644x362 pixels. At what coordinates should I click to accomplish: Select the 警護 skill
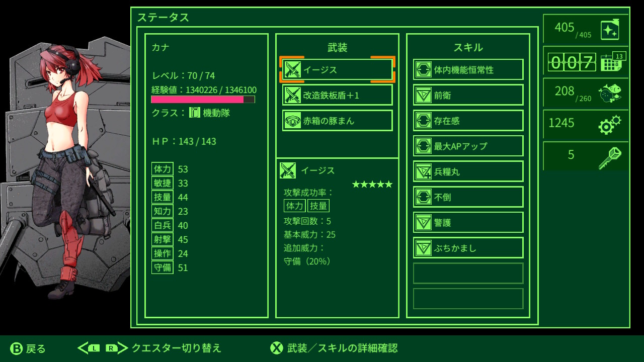(468, 222)
